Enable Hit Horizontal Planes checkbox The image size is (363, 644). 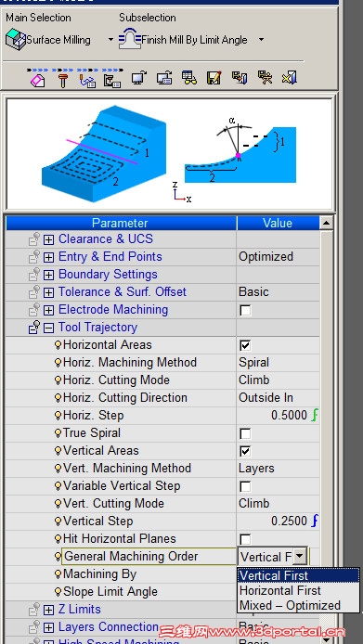pyautogui.click(x=245, y=539)
